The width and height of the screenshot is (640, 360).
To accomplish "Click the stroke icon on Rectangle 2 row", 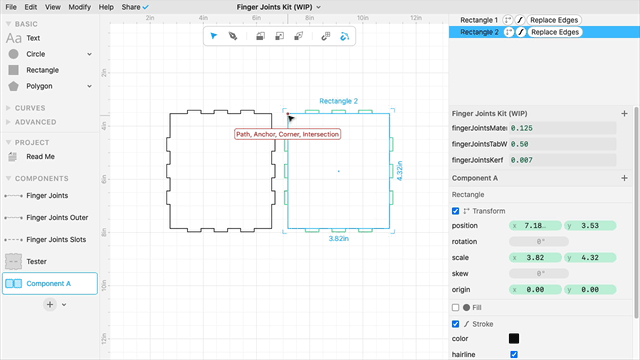I will (x=520, y=32).
